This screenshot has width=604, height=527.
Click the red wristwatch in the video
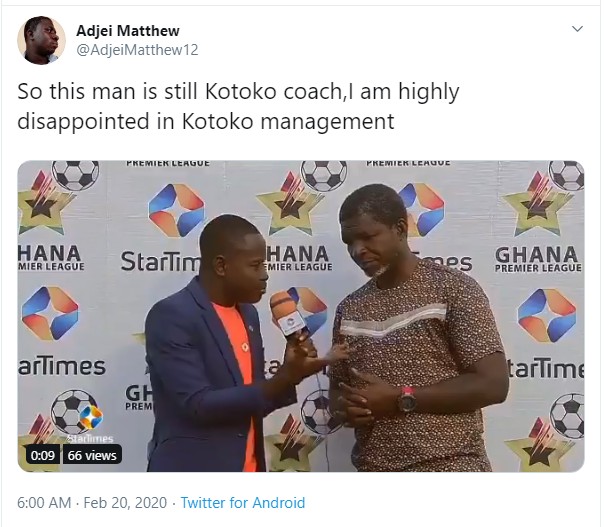click(x=407, y=399)
